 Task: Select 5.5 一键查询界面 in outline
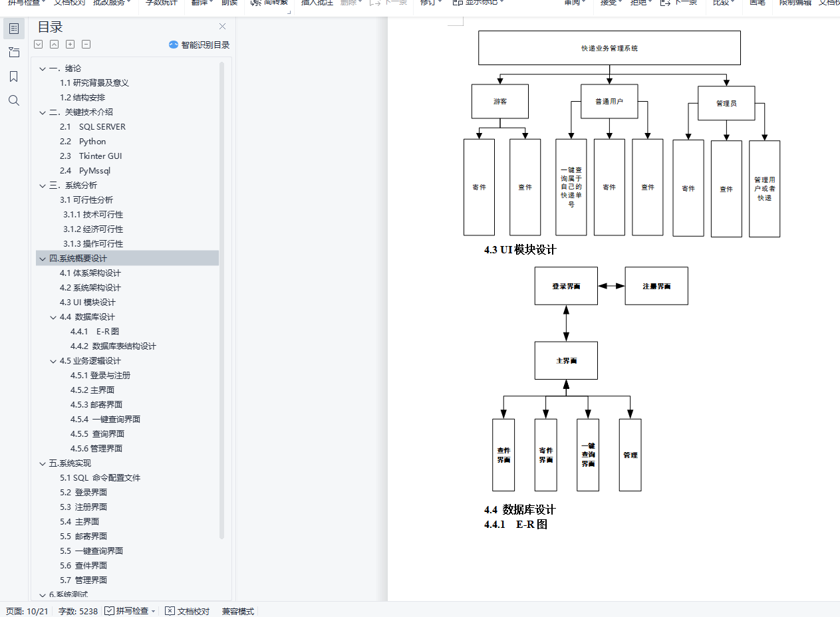(91, 551)
